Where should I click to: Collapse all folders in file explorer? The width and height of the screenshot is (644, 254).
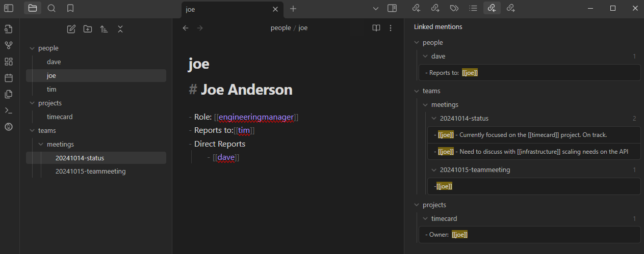click(x=120, y=29)
